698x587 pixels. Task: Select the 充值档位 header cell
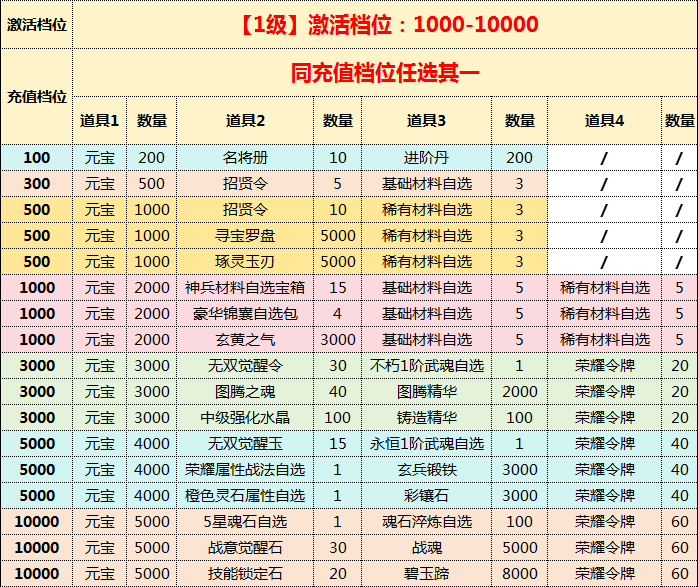point(37,97)
